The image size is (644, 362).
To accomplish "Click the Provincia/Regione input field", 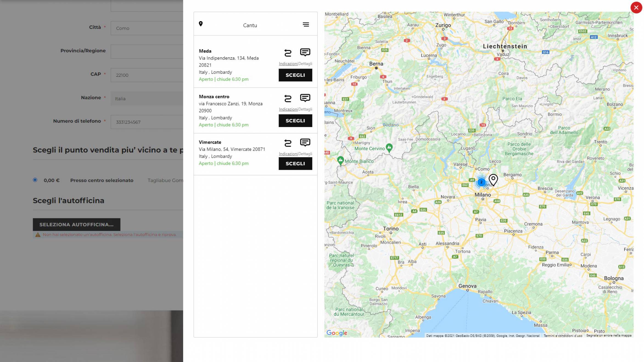I will [147, 52].
